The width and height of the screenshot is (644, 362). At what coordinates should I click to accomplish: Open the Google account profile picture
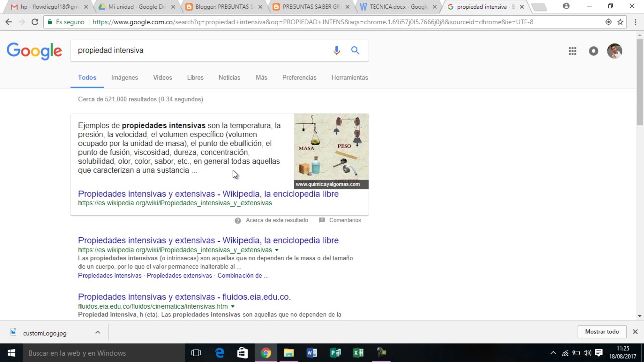tap(614, 51)
